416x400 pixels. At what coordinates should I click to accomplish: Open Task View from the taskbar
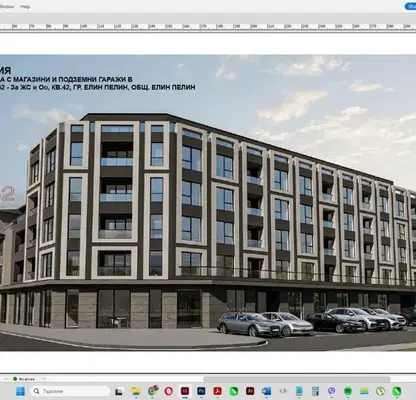click(x=119, y=391)
